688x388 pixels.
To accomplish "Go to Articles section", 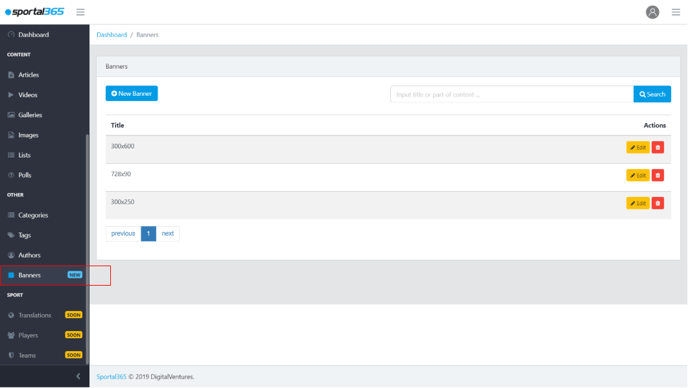I will (44, 75).
